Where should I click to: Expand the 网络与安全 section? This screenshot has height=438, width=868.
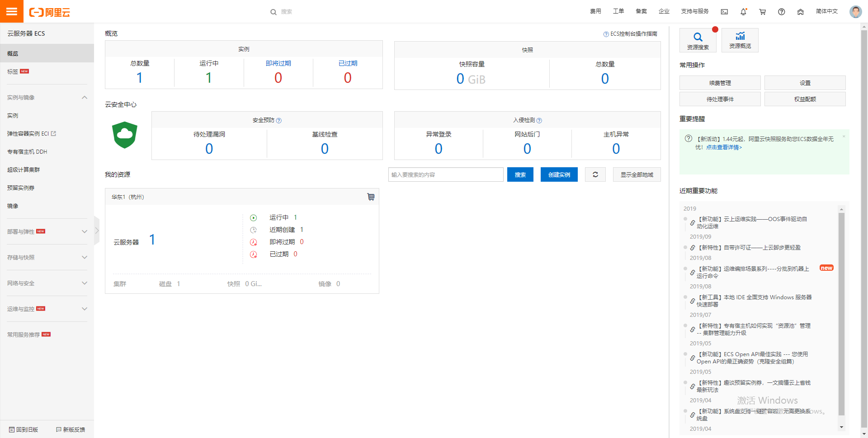point(85,283)
